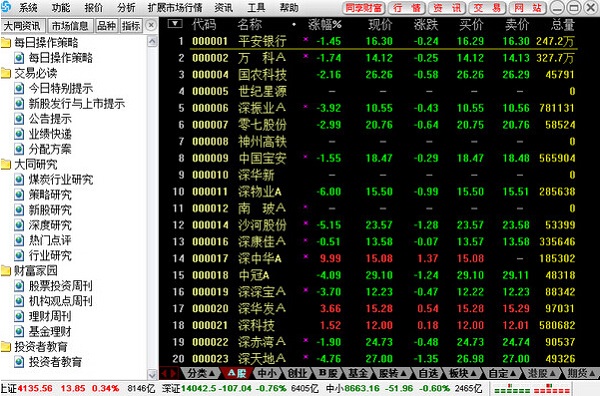Click the app logo icon left of 系统
This screenshot has height=396, width=600.
point(6,7)
